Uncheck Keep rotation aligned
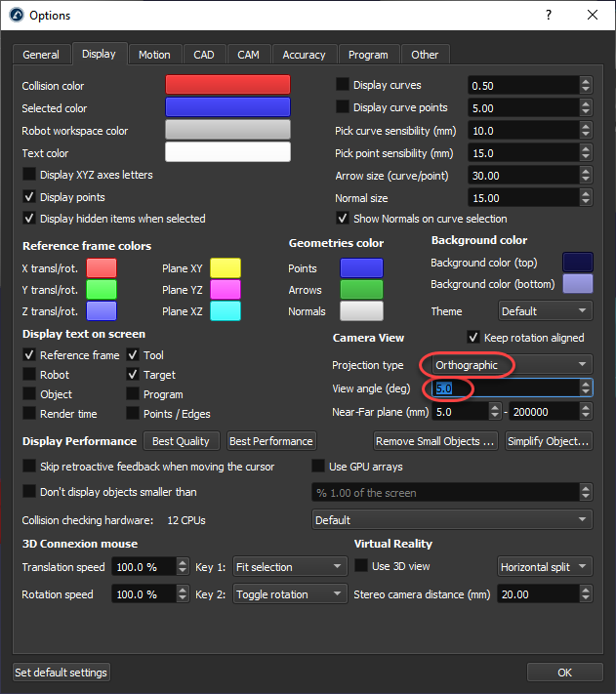 474,338
